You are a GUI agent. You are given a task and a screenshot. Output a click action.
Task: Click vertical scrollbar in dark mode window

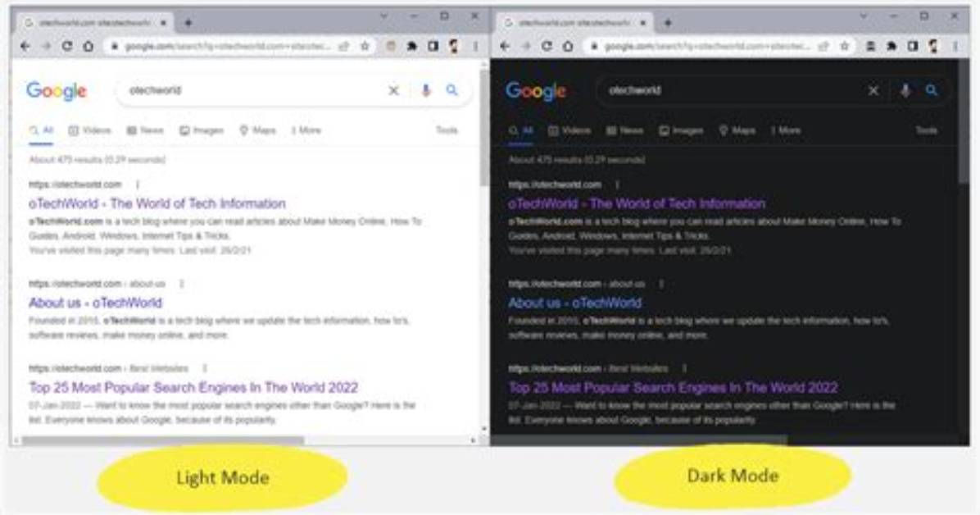964,123
